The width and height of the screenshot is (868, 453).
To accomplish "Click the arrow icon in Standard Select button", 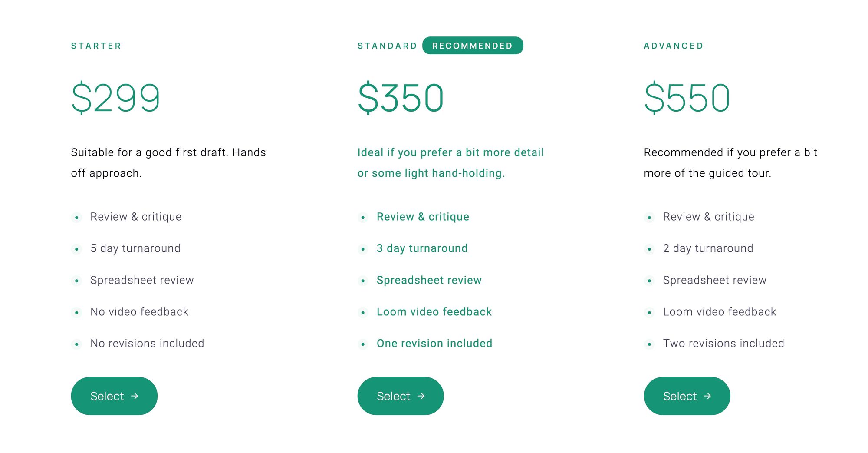I will tap(421, 396).
